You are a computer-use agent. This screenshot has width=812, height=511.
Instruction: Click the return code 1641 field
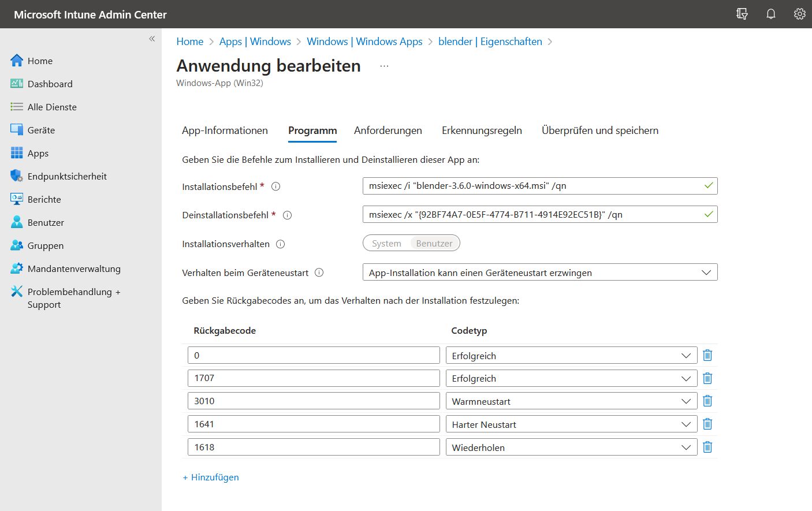pyautogui.click(x=314, y=424)
